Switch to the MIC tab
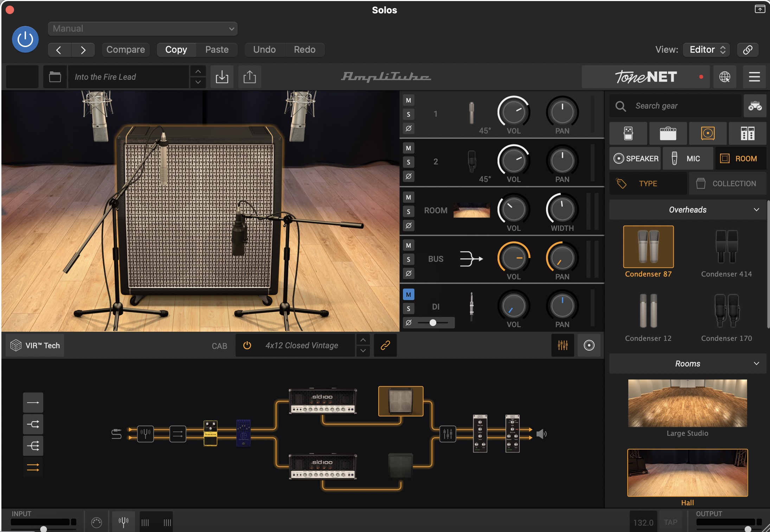770x532 pixels. pyautogui.click(x=688, y=158)
